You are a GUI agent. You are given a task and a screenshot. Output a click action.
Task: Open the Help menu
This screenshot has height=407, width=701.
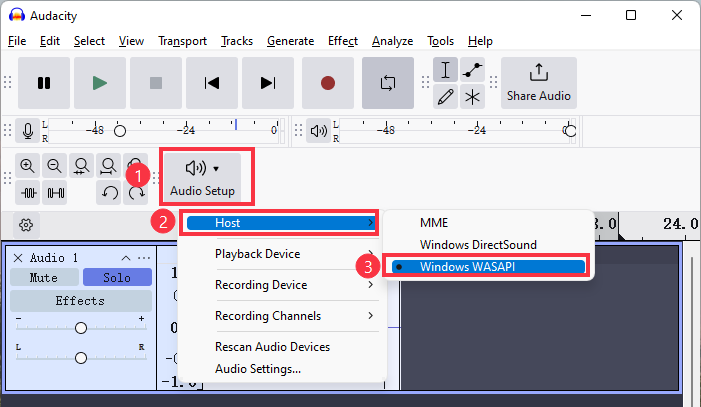pos(480,41)
